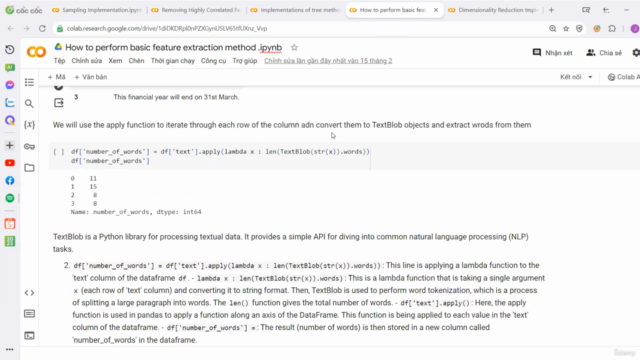Expand the Kết nối dropdown arrow
Viewport: 640px width, 360px height.
590,77
